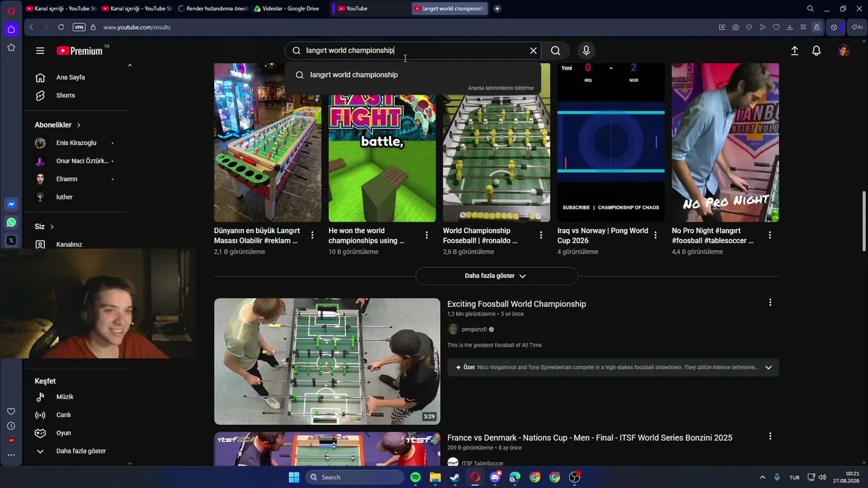Clear the search box with the X
The width and height of the screenshot is (868, 488).
point(533,51)
